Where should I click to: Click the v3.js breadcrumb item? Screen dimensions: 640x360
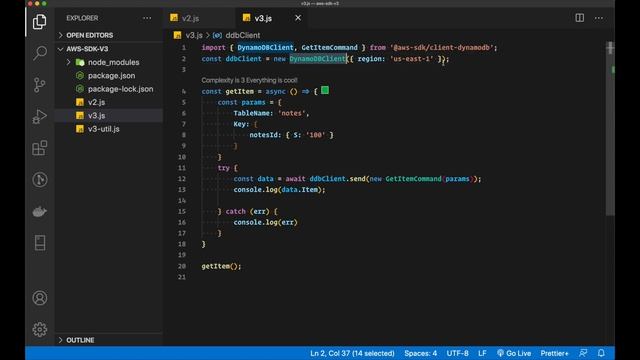(193, 36)
